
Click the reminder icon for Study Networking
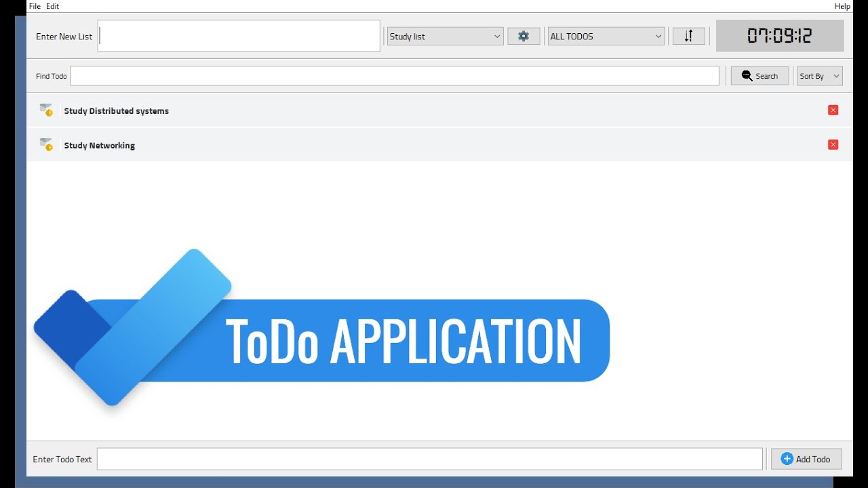(46, 144)
